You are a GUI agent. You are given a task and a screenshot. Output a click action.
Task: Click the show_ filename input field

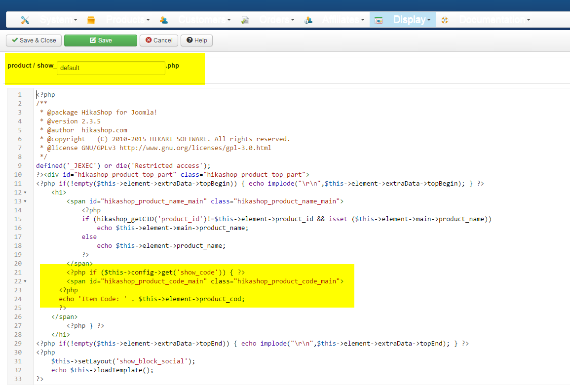pos(111,68)
